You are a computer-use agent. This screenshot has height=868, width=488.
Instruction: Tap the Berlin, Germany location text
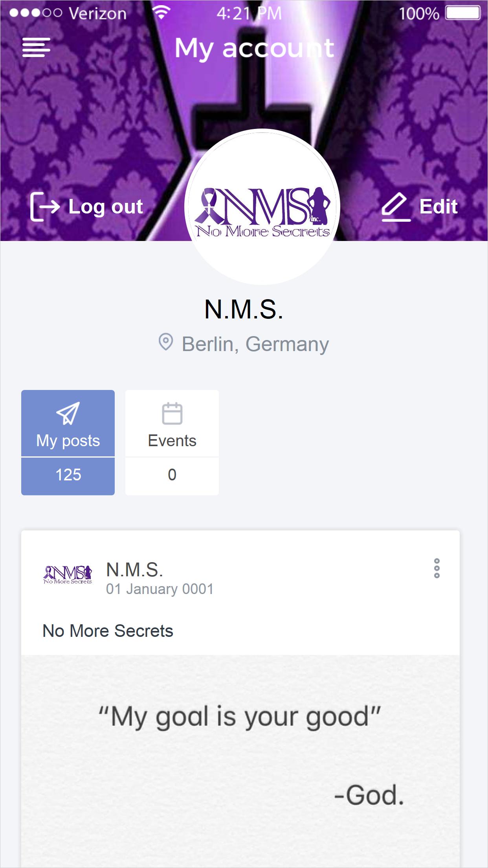click(x=255, y=344)
